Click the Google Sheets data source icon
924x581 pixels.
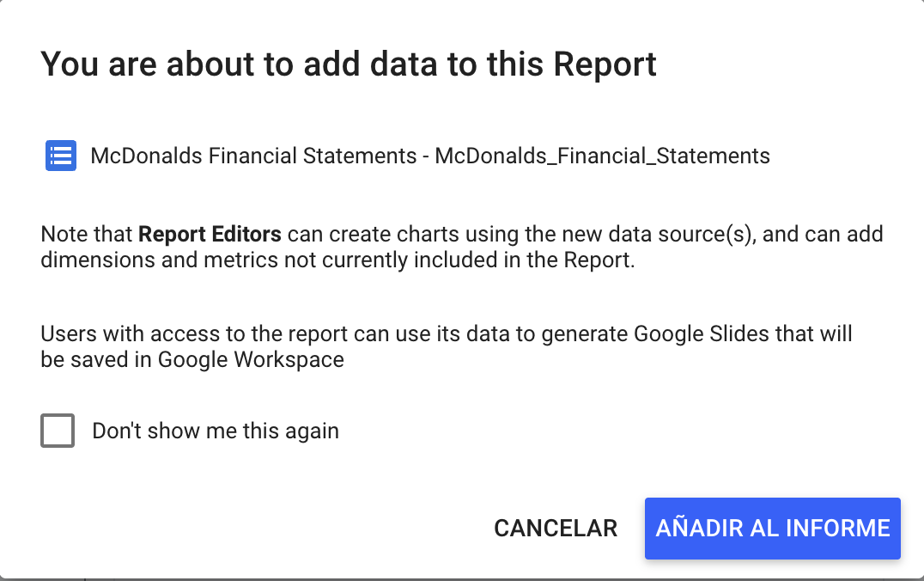pyautogui.click(x=60, y=156)
